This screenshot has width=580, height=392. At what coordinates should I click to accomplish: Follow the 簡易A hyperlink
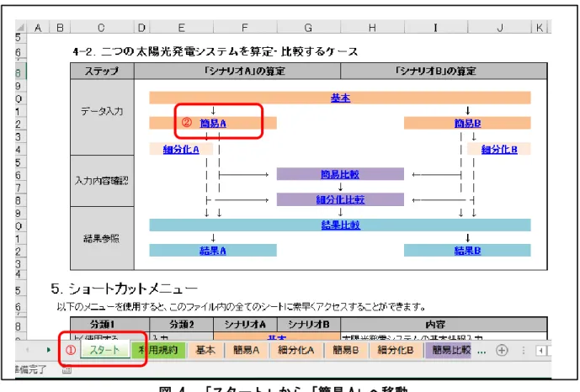click(x=213, y=124)
